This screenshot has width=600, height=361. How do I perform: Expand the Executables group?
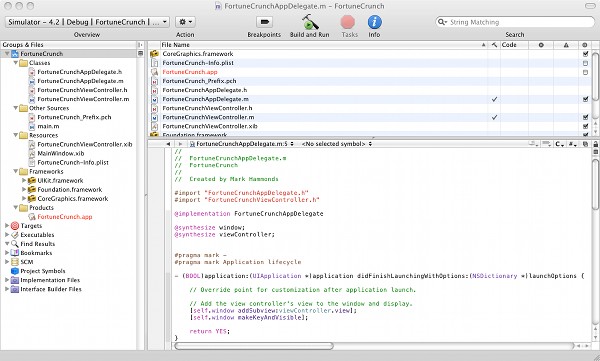click(x=7, y=235)
